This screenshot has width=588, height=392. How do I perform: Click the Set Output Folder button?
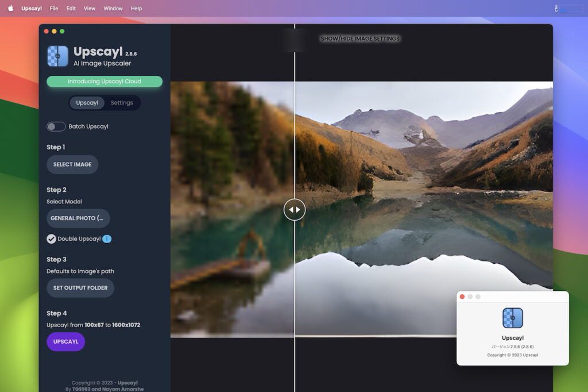click(x=80, y=288)
